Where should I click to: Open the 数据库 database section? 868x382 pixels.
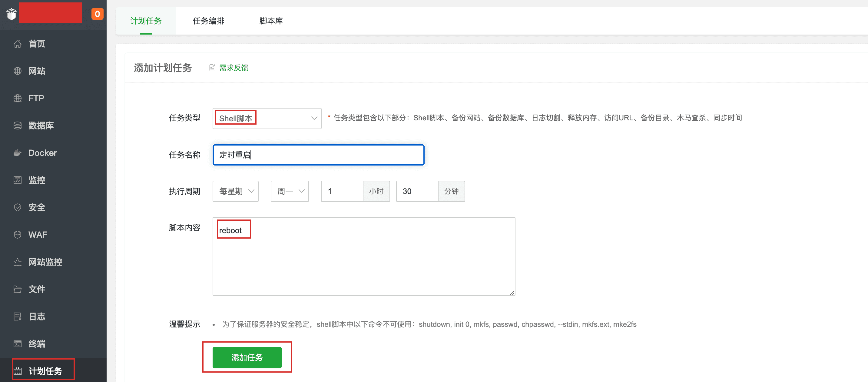point(41,126)
